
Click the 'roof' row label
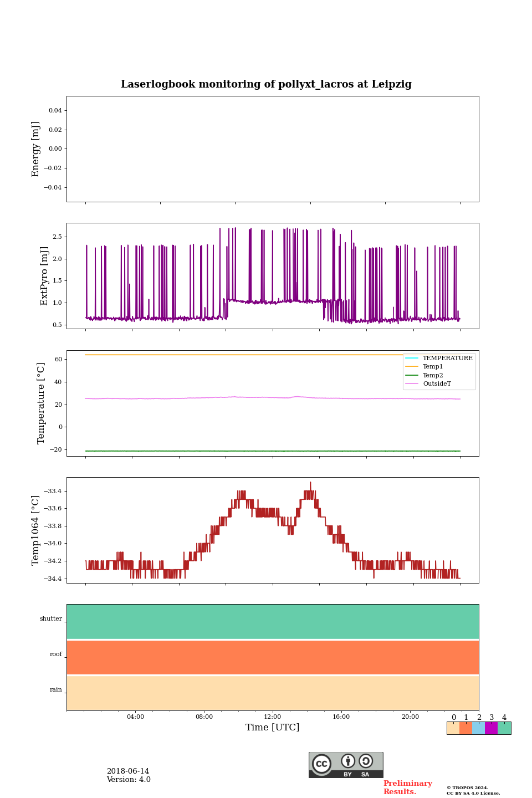pyautogui.click(x=56, y=654)
